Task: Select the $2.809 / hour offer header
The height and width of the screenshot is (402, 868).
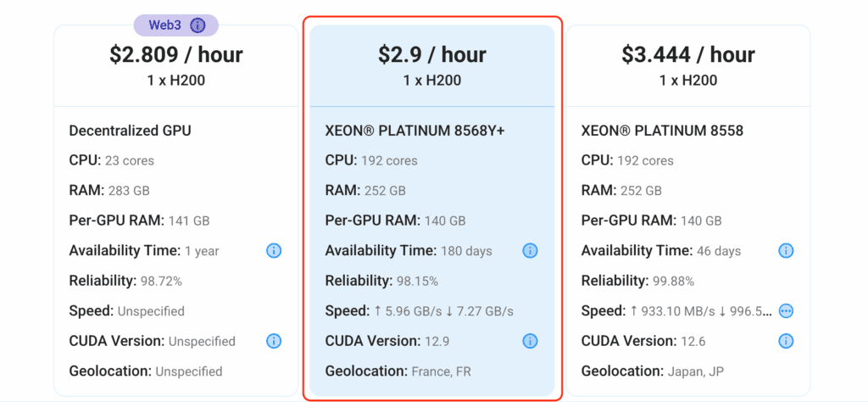Action: pyautogui.click(x=175, y=55)
